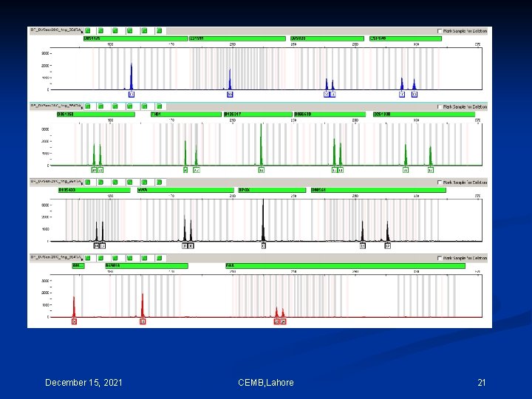Click sixth green quality flag in blue-trace panel
This screenshot has height=399, width=532.
tap(159, 31)
